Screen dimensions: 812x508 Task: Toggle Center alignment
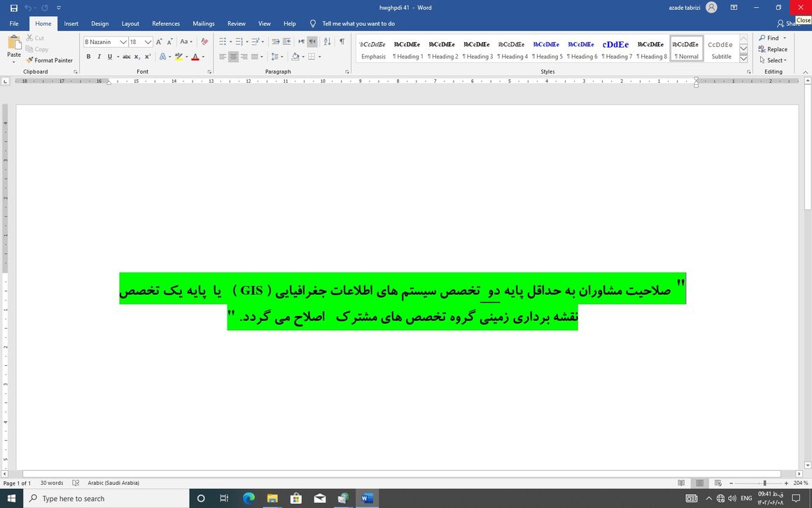(234, 57)
